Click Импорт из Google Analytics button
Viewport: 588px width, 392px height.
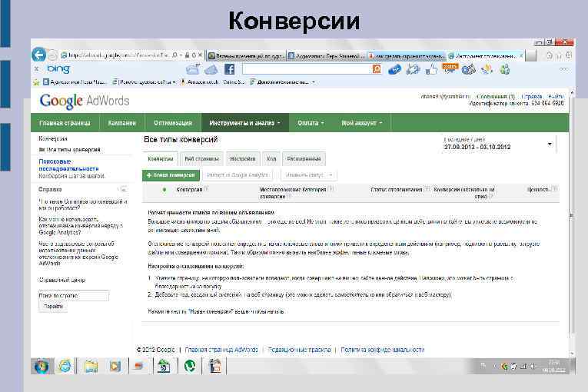(x=238, y=174)
